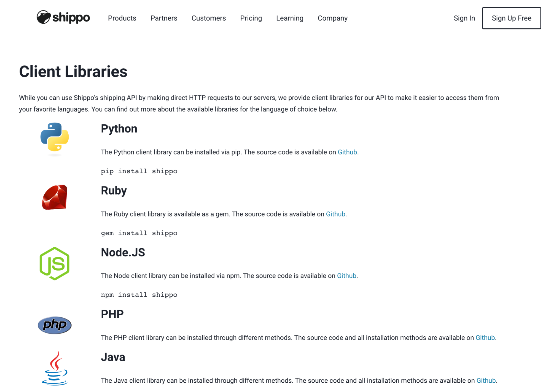The height and width of the screenshot is (392, 551).
Task: Click the Java section heading
Action: point(113,357)
